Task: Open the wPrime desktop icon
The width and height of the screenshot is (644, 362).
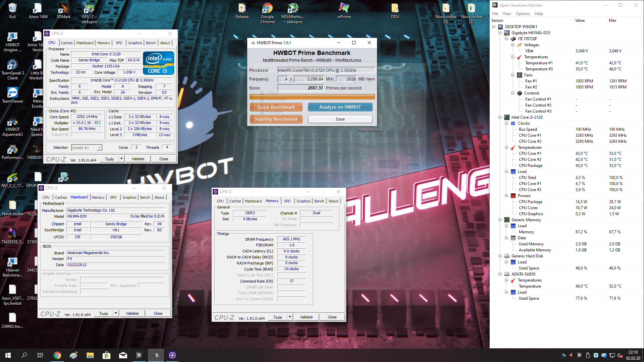Action: coord(344,11)
